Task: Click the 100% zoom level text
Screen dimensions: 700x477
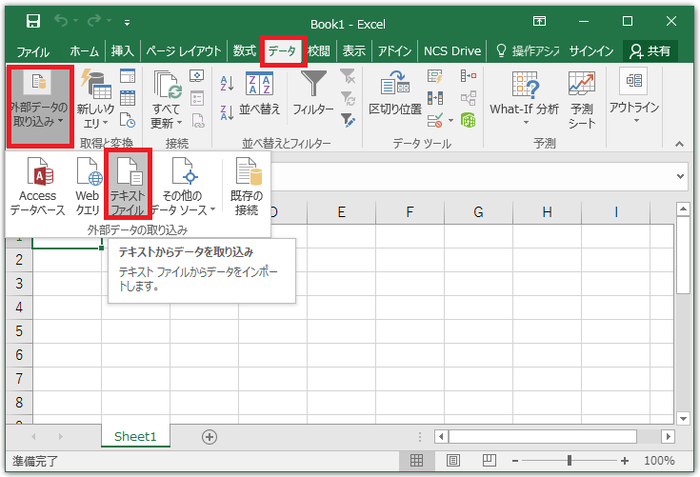Action: [x=659, y=460]
